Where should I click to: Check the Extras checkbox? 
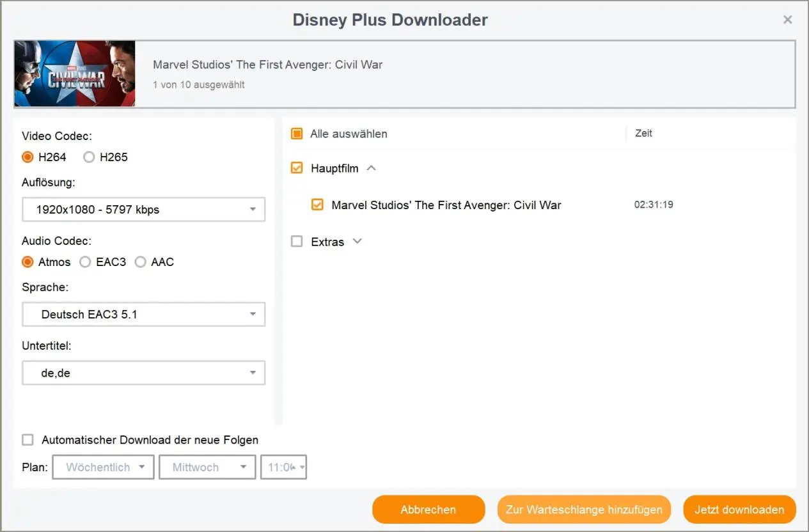(297, 242)
